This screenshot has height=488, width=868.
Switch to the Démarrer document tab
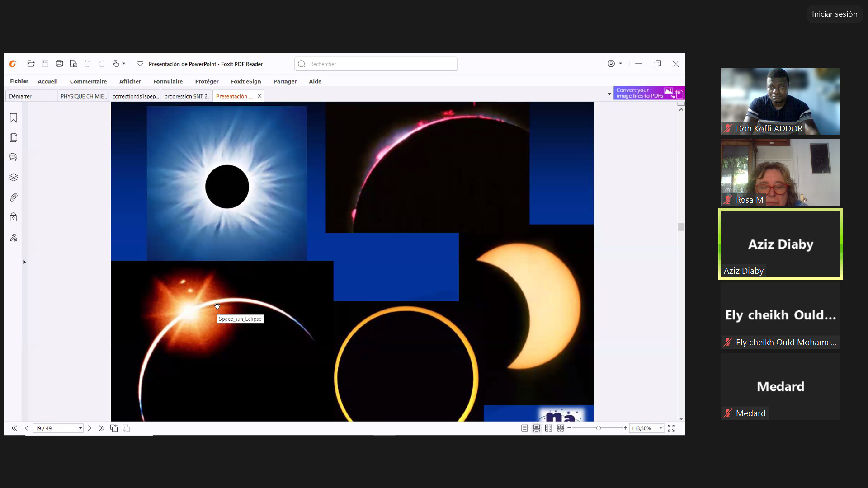pos(31,96)
